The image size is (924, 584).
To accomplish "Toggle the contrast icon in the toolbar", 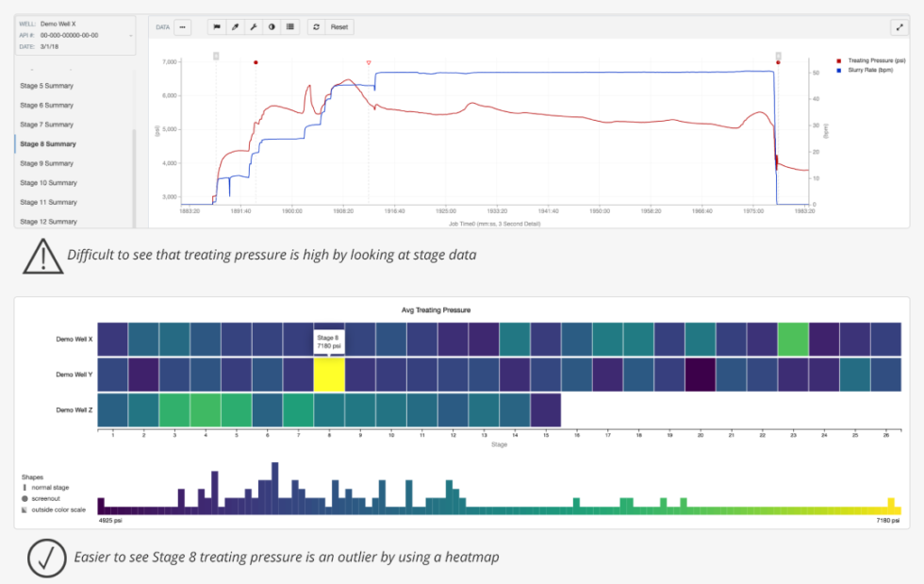I will click(272, 26).
